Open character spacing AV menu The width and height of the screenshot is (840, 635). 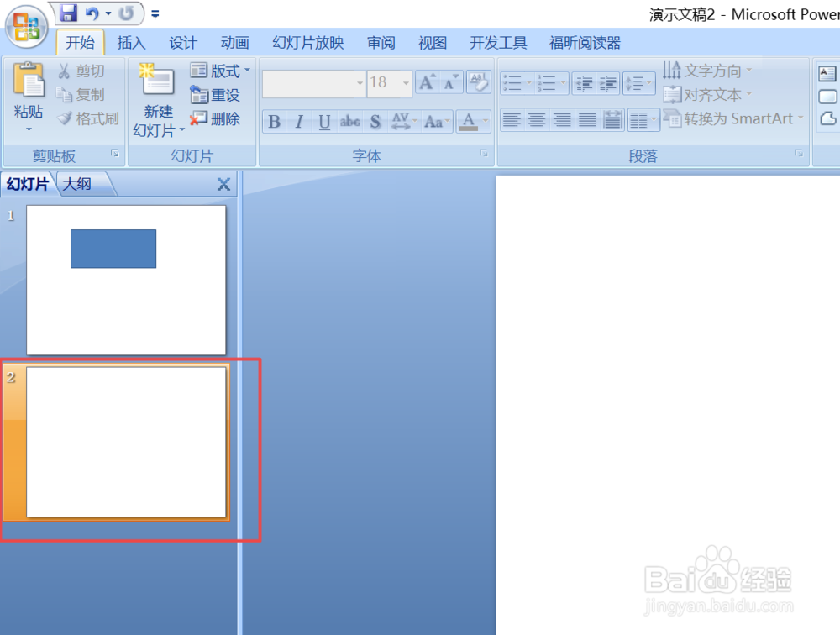[404, 122]
